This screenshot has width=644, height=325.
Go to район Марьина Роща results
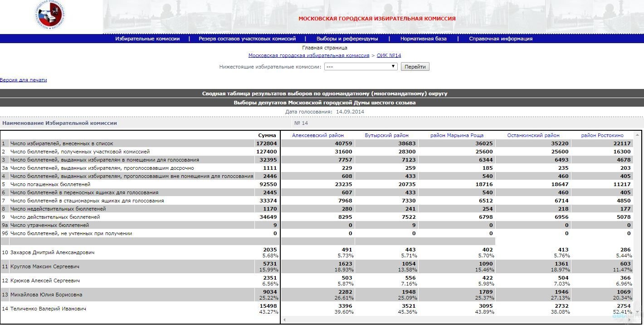[x=457, y=135]
